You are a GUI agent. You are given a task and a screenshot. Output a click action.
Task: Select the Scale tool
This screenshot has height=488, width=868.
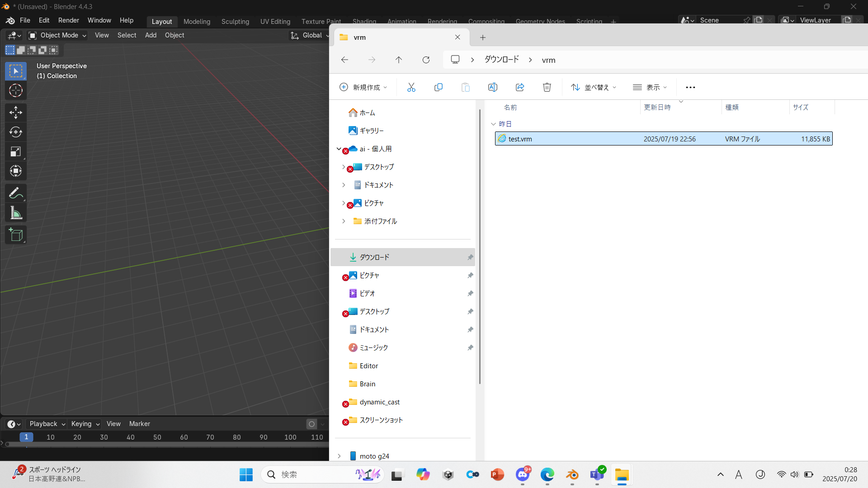coord(16,152)
